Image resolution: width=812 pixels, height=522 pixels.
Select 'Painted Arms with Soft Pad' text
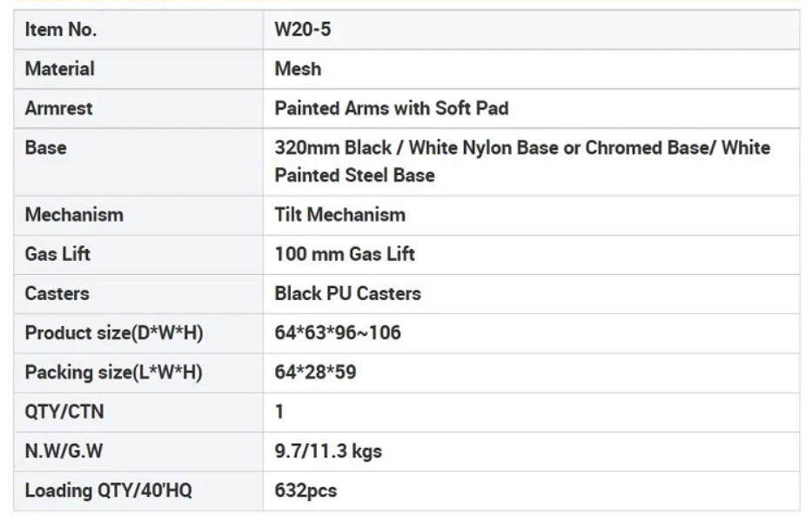[392, 108]
